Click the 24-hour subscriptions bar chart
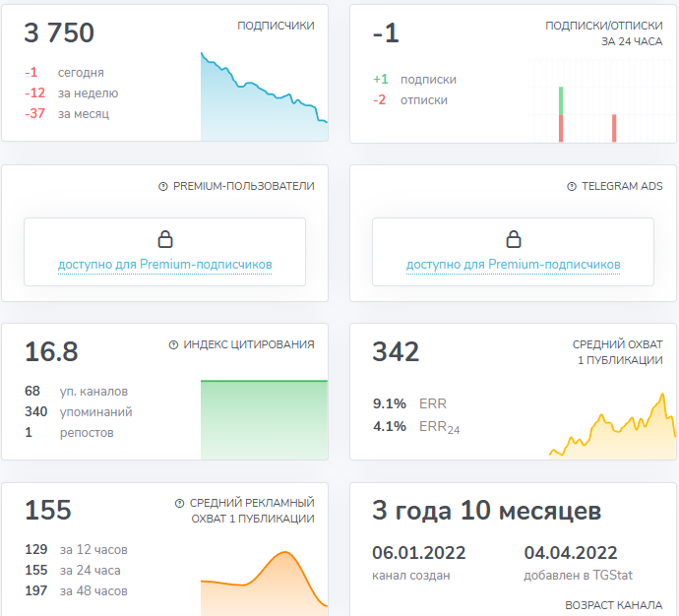 pos(602,101)
